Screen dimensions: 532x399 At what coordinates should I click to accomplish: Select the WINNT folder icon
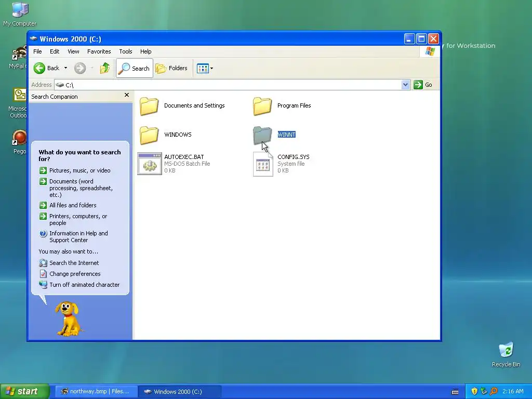coord(262,135)
